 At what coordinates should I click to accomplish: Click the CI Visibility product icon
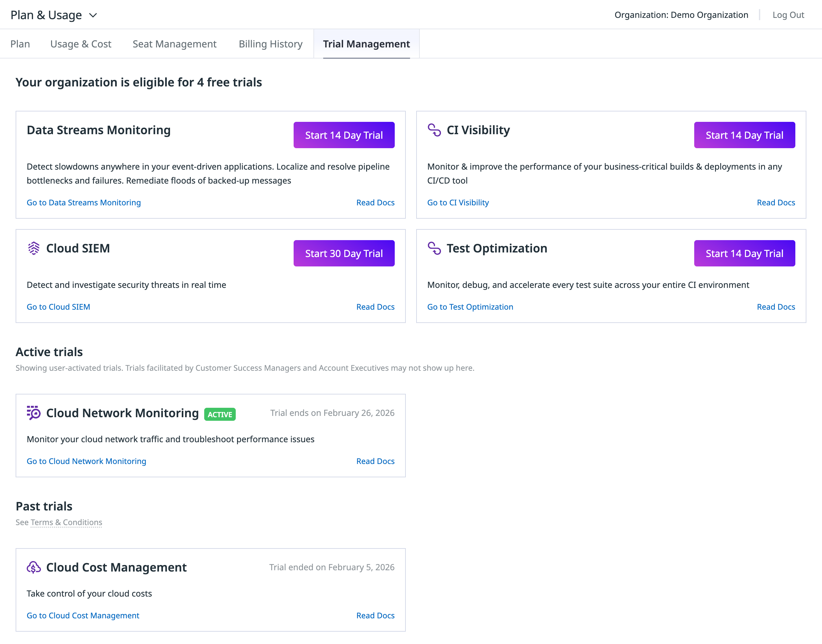click(x=434, y=130)
